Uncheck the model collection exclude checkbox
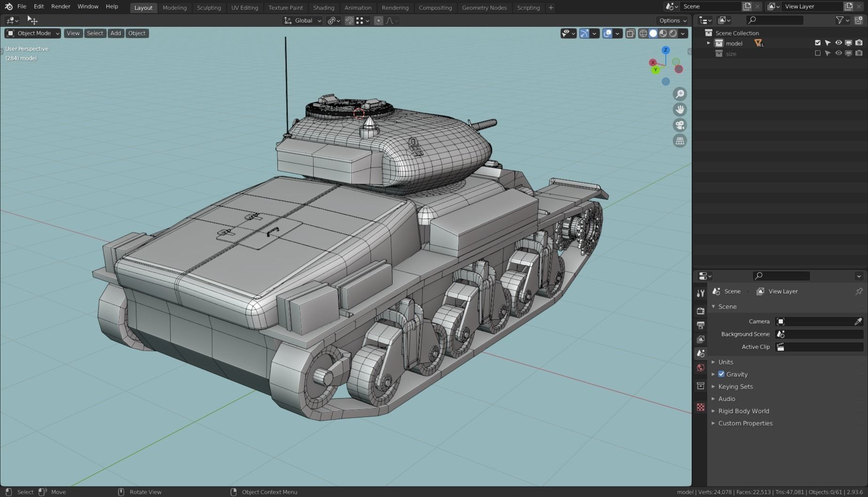Screen dimensions: 868x497 click(818, 43)
